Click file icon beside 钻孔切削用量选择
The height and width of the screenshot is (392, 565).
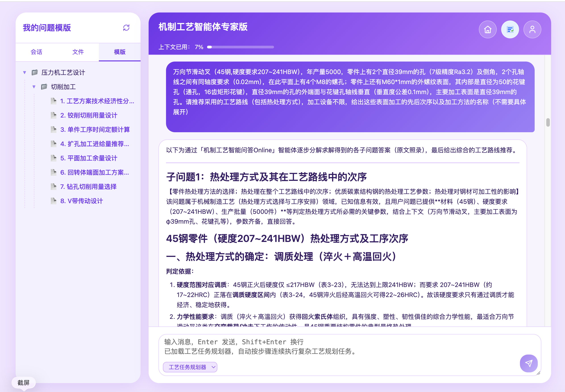point(53,187)
